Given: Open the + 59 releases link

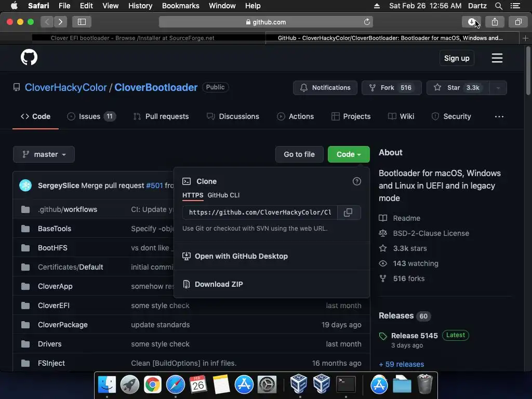Looking at the screenshot, I should click(x=402, y=364).
